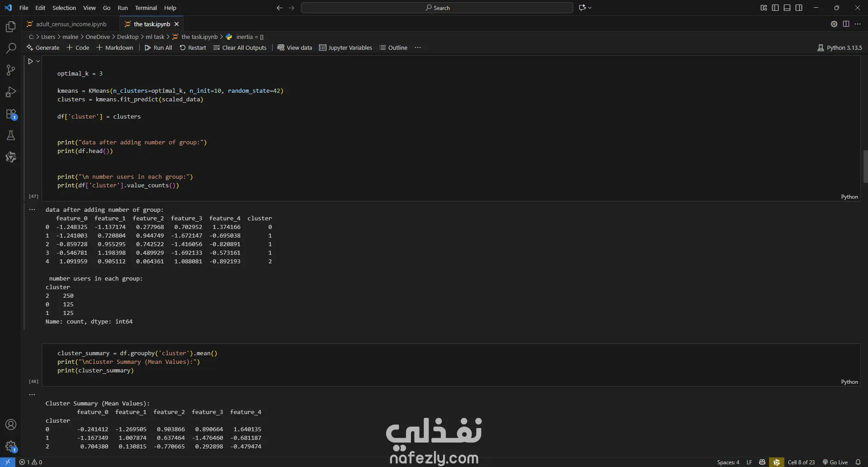Open the View menu
Image resolution: width=868 pixels, height=467 pixels.
click(90, 8)
